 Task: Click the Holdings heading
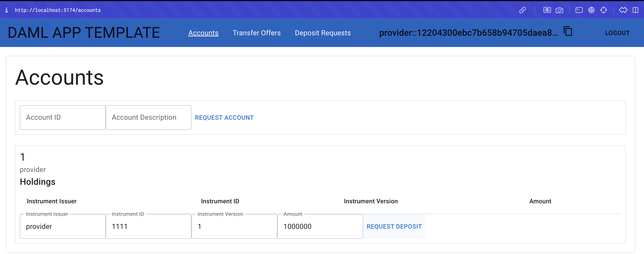(37, 182)
